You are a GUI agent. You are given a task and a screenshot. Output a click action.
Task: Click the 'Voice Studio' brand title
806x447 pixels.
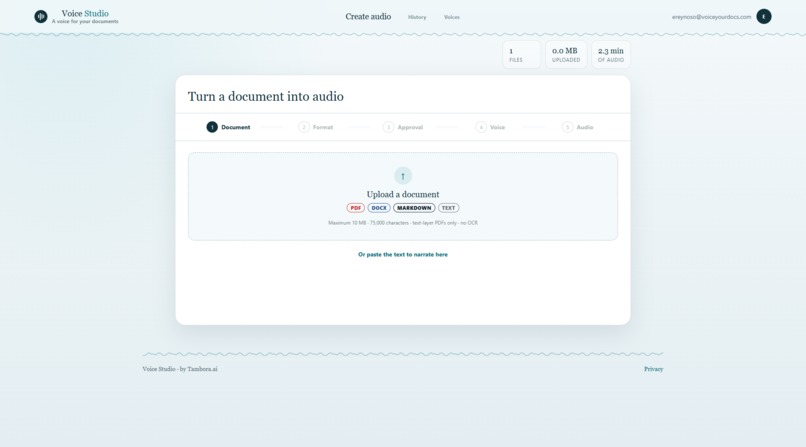point(85,13)
